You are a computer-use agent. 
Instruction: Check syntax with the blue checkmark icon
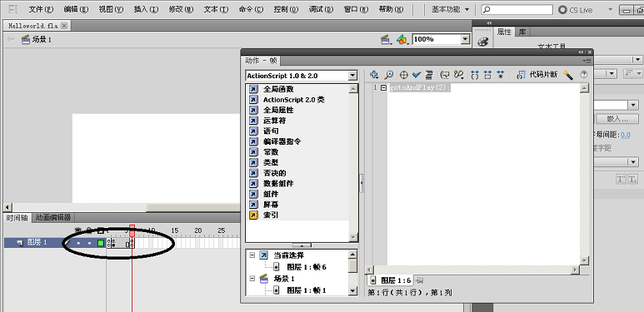417,75
